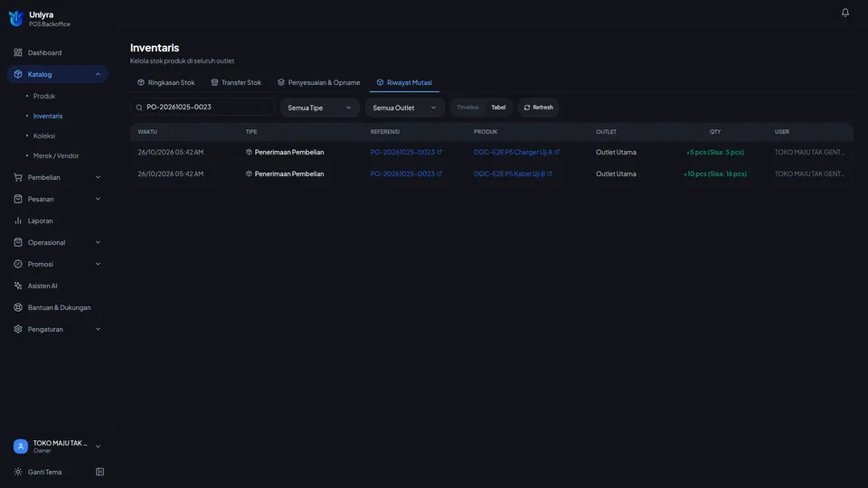Click the Unlyra logo icon
Viewport: 868px width, 488px height.
point(16,19)
